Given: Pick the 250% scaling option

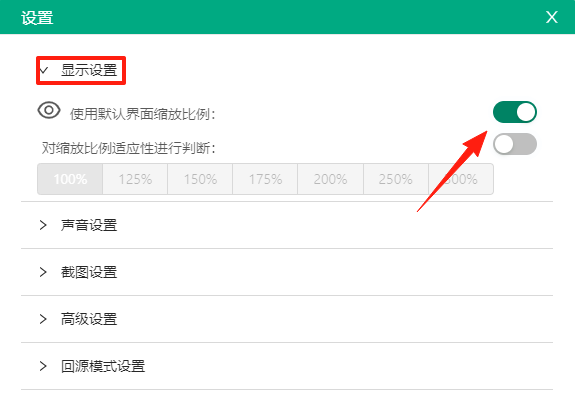Looking at the screenshot, I should (396, 179).
